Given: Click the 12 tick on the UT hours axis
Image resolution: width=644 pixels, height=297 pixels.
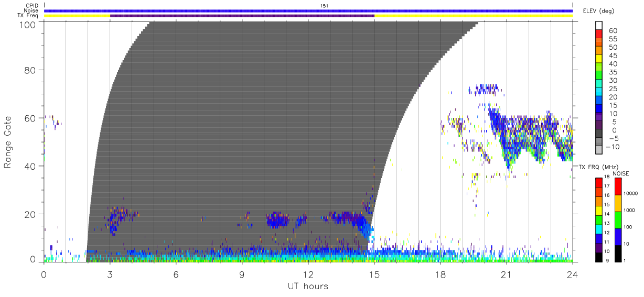Looking at the screenshot, I should pos(308,274).
